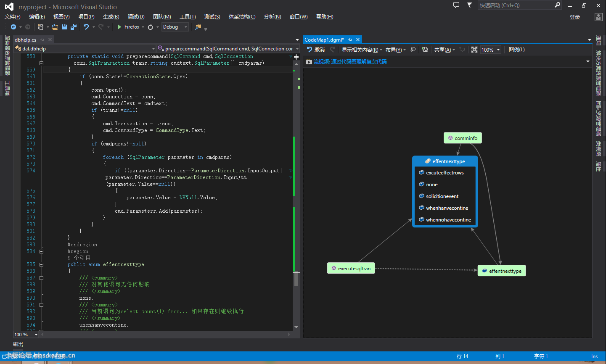This screenshot has width=606, height=364.
Task: Click the split editor icon above scrollbar
Action: (296, 56)
